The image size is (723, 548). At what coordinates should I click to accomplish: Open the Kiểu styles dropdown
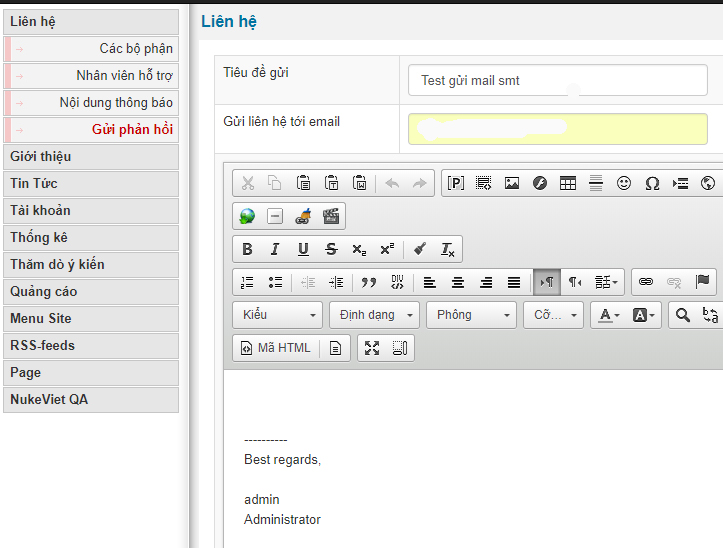pyautogui.click(x=278, y=315)
